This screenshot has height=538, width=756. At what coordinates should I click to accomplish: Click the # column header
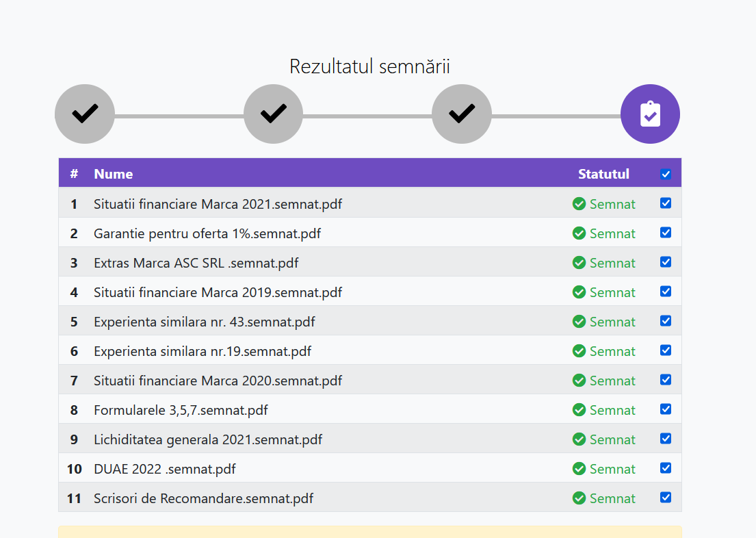click(x=74, y=174)
